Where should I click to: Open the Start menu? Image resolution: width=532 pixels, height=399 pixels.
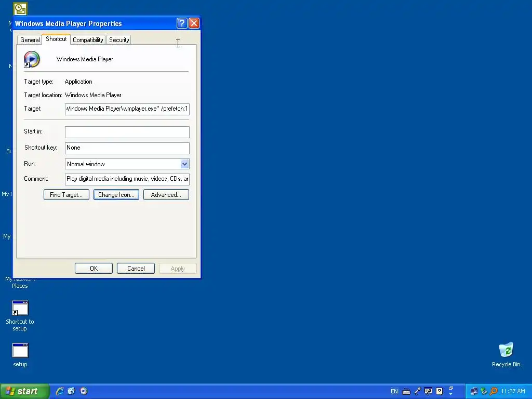[24, 391]
